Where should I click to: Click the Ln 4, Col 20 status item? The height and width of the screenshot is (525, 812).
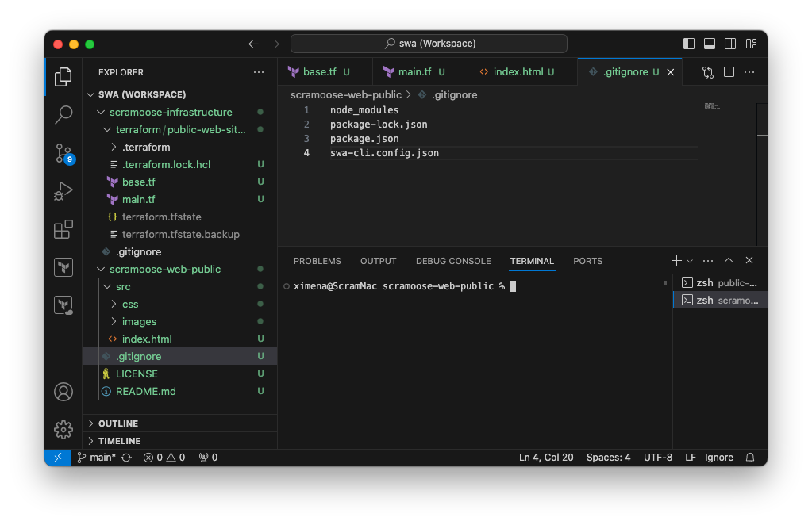point(546,458)
